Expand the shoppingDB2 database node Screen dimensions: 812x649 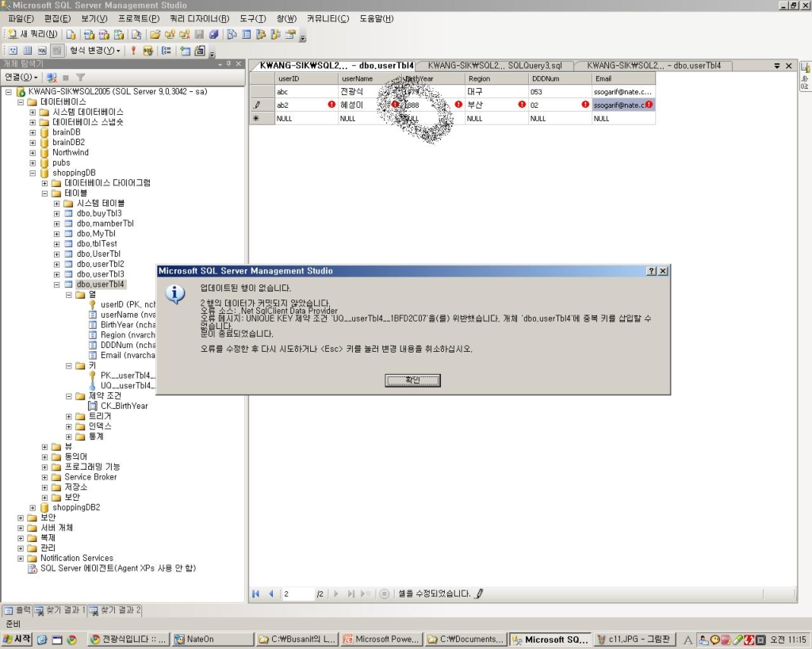[33, 508]
